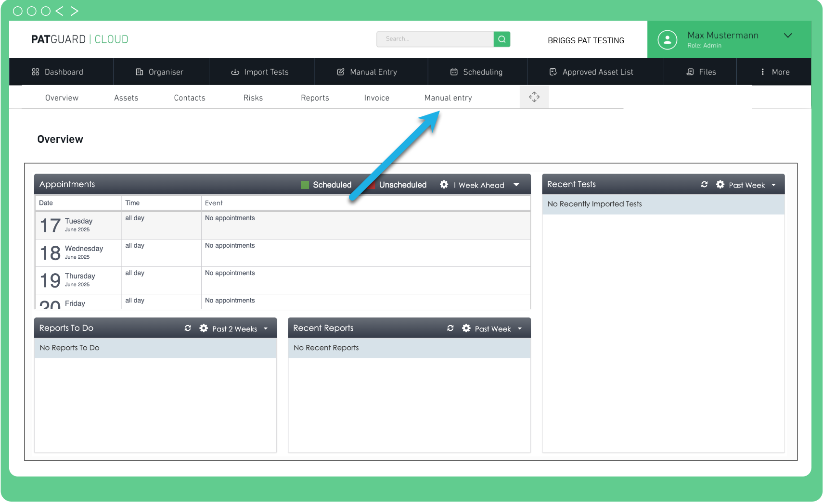Screen dimensions: 823x504
Task: Expand the Max Mustermann user menu
Action: tap(788, 36)
